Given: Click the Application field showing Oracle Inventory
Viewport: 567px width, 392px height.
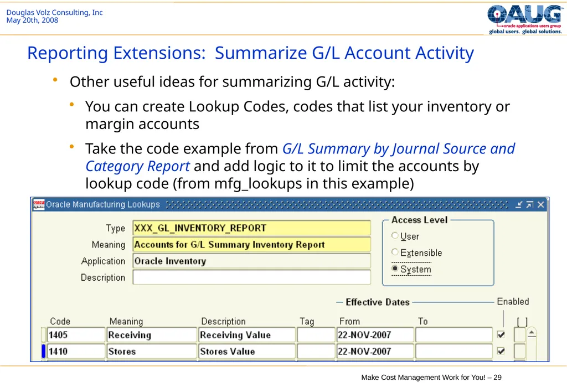Looking at the screenshot, I should [252, 261].
